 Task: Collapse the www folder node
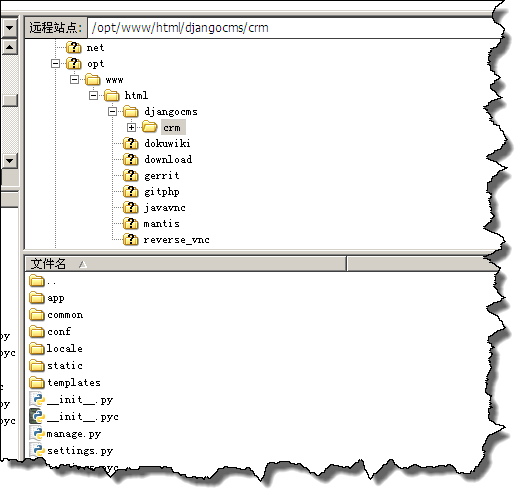click(74, 80)
